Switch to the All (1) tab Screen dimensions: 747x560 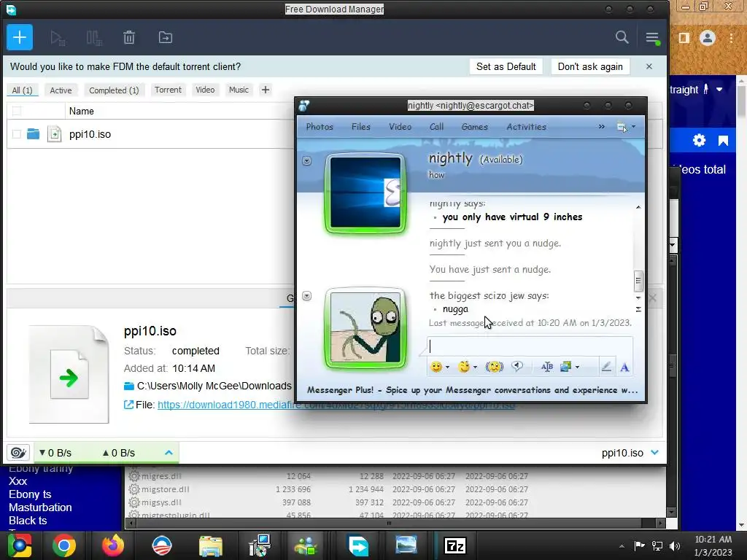[x=22, y=90]
